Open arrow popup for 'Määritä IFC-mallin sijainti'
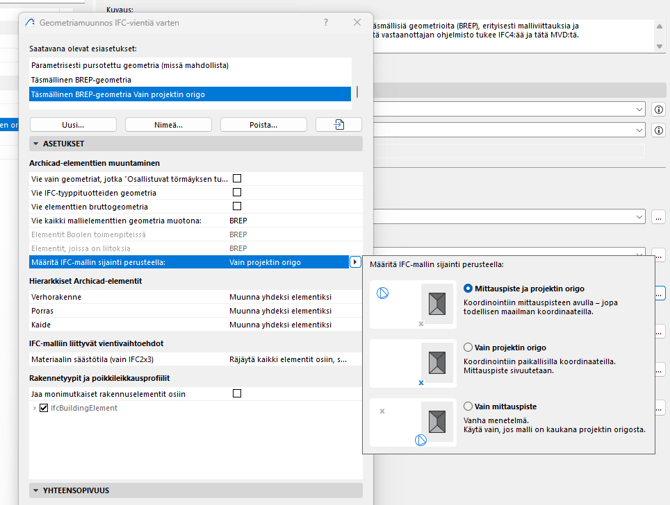 click(x=355, y=262)
